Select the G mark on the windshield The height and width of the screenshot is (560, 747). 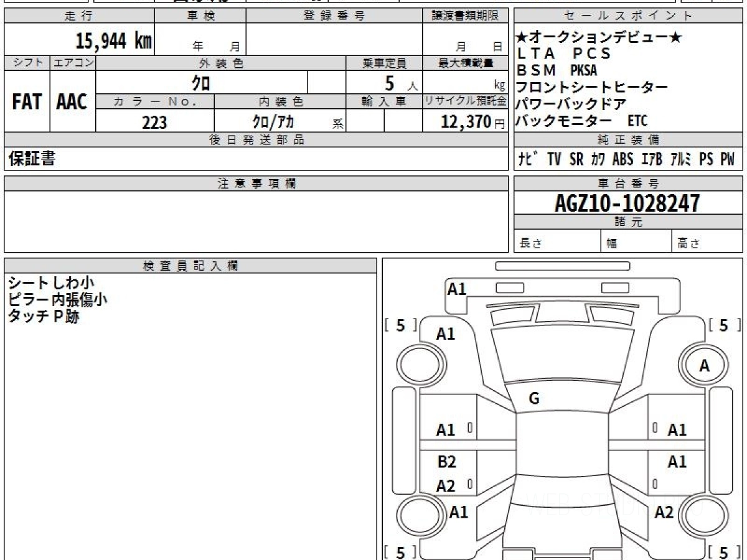pyautogui.click(x=533, y=399)
